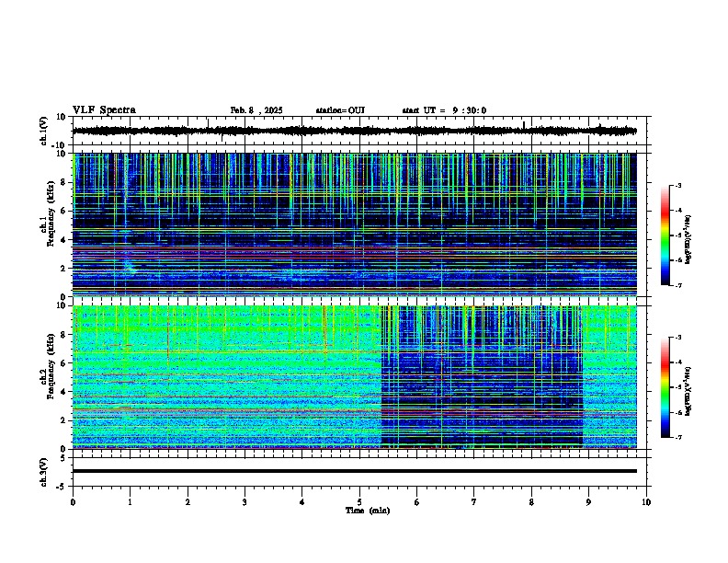Click the "-6" tick on ch.2 colorbar
The width and height of the screenshot is (728, 563).
click(678, 412)
